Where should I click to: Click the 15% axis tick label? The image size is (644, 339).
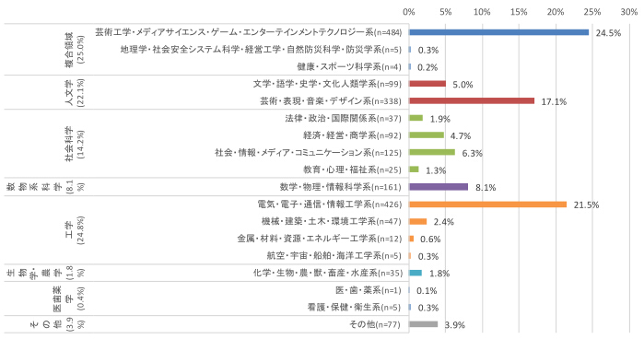(x=519, y=12)
